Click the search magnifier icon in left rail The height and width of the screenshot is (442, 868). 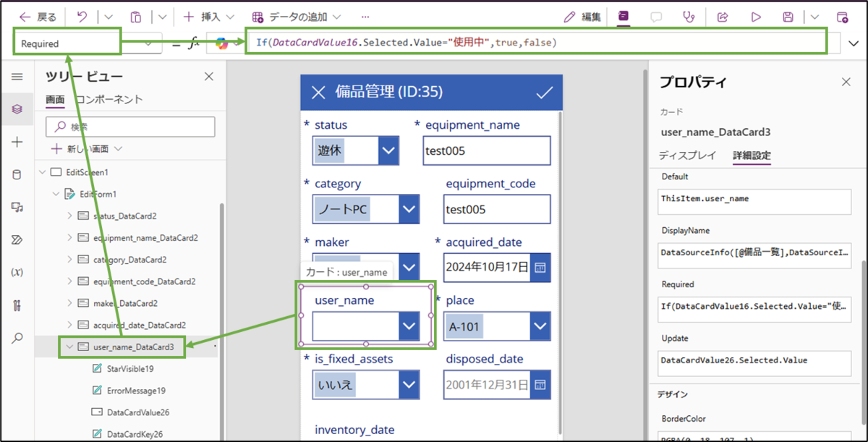click(17, 338)
